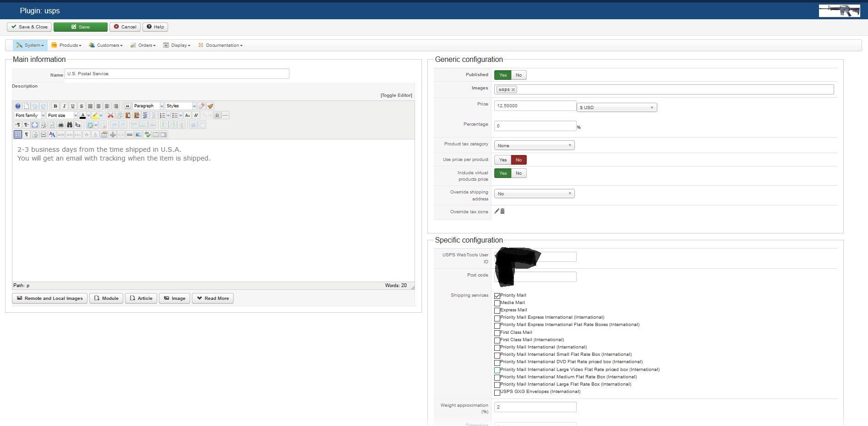Open the Help button
The image size is (868, 426).
(x=155, y=27)
